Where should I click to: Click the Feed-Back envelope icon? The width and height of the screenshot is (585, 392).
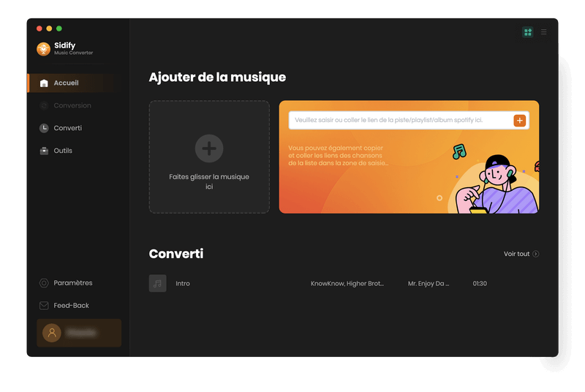point(44,306)
